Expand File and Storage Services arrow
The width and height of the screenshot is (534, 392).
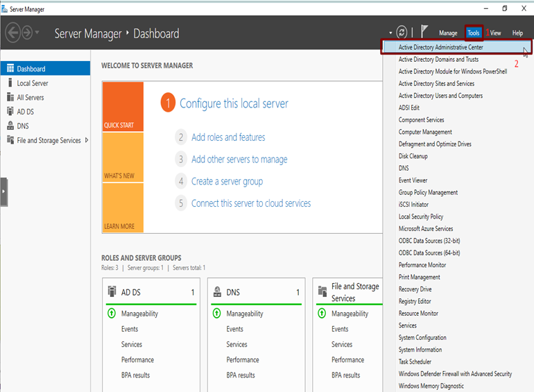(x=87, y=140)
